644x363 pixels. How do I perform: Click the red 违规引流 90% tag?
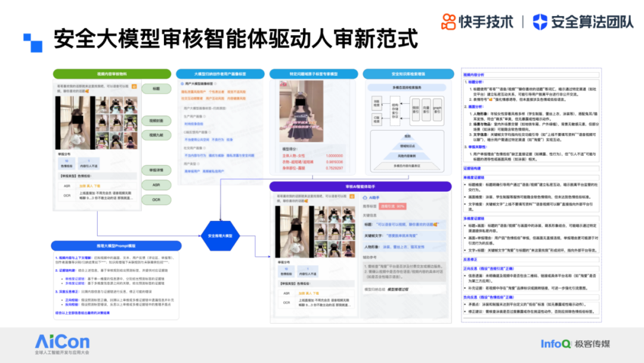(392, 206)
